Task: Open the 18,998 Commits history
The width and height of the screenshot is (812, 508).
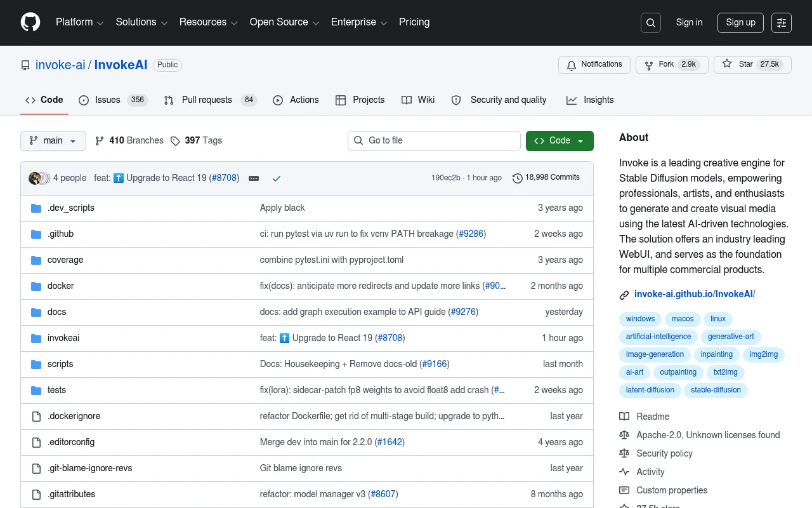Action: pos(546,178)
